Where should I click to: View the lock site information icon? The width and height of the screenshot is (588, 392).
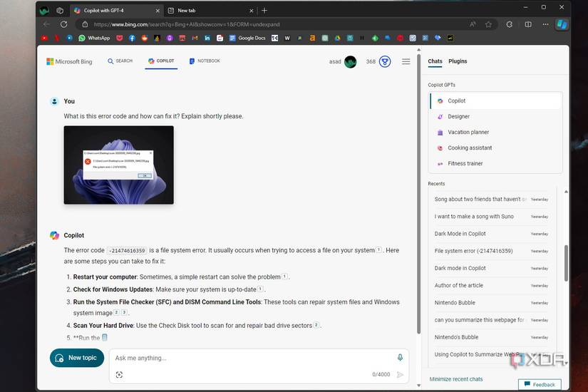click(85, 24)
